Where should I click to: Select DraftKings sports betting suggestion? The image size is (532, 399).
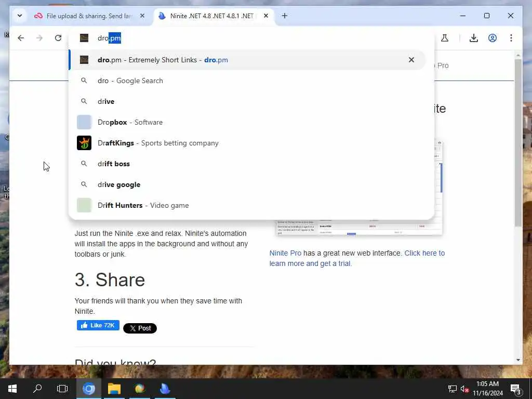(247, 143)
